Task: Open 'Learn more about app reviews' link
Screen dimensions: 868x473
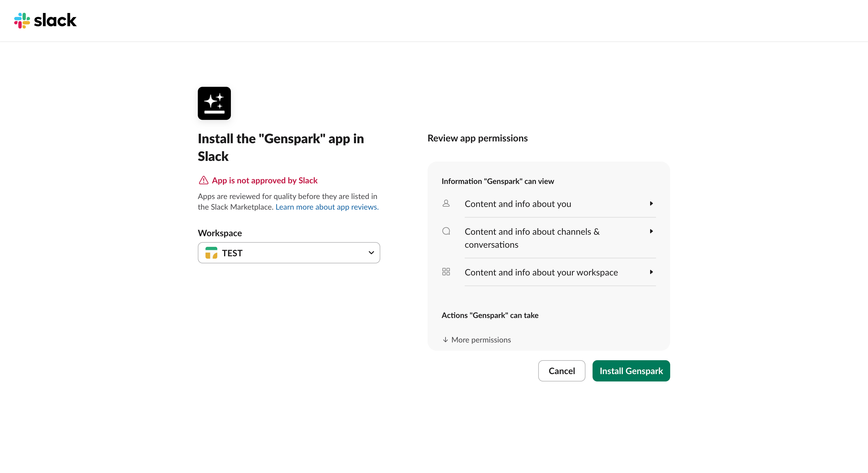Action: (x=327, y=207)
